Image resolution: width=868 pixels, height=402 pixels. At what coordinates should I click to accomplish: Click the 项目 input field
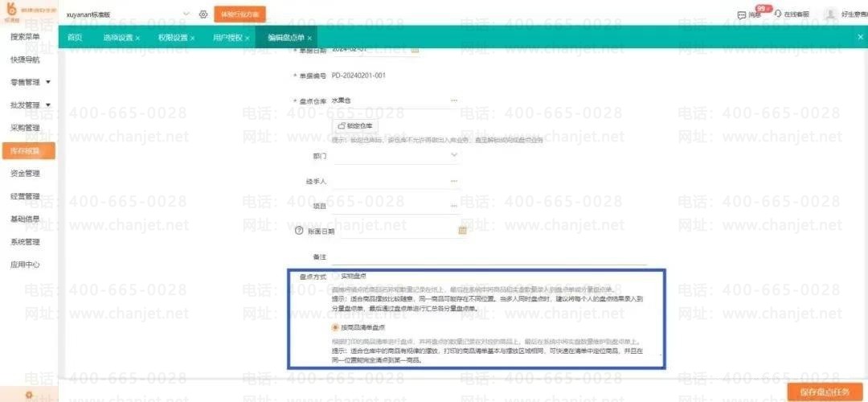pos(395,206)
